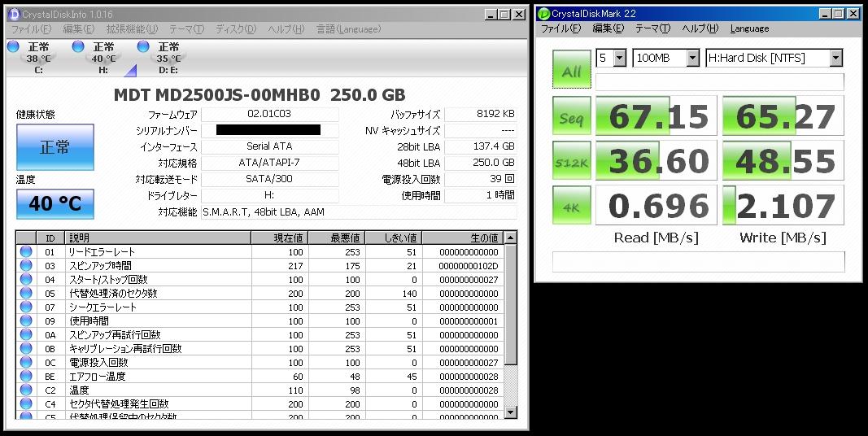Open the test count dropdown showing 5
The height and width of the screenshot is (436, 868).
(x=611, y=58)
